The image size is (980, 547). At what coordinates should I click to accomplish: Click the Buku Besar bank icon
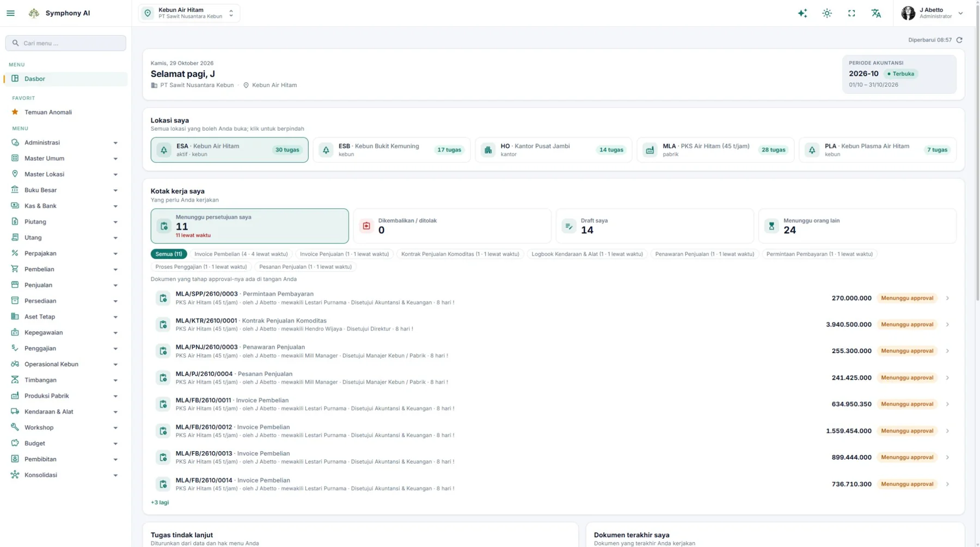click(x=15, y=190)
